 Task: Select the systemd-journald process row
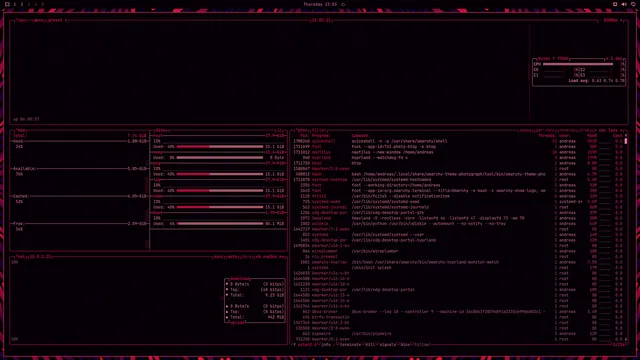[x=458, y=207]
